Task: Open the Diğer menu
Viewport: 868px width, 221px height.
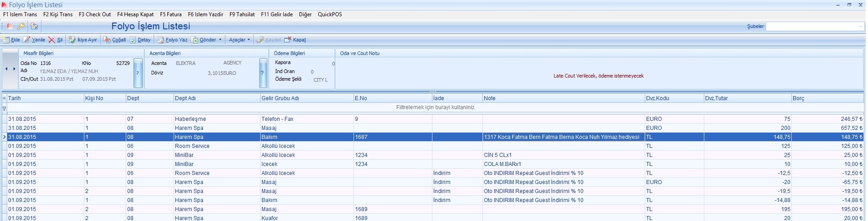Action: 305,14
